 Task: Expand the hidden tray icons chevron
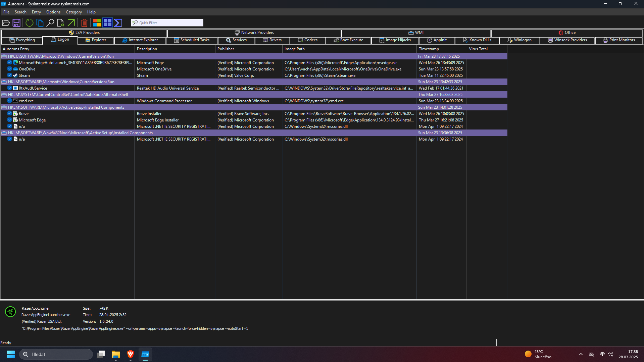pos(581,354)
